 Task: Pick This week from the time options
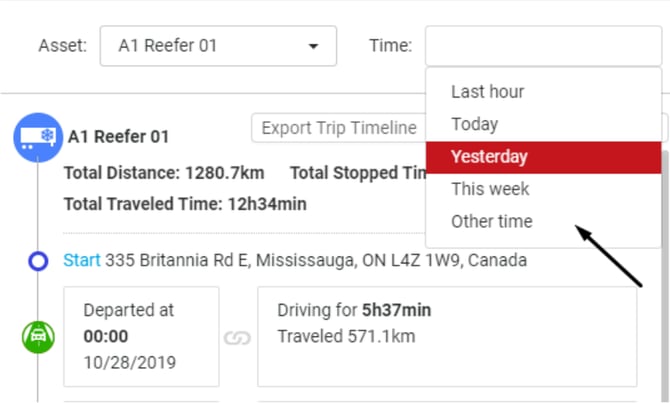(490, 189)
